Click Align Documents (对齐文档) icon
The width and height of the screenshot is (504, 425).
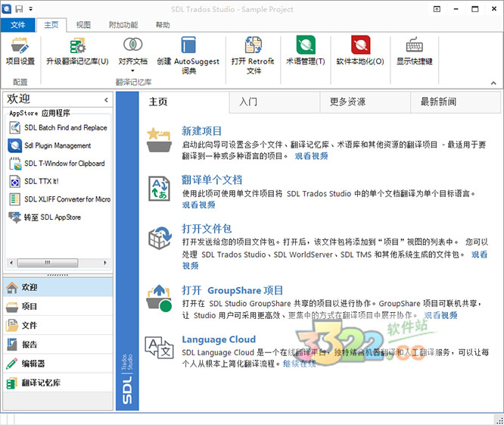[x=132, y=45]
